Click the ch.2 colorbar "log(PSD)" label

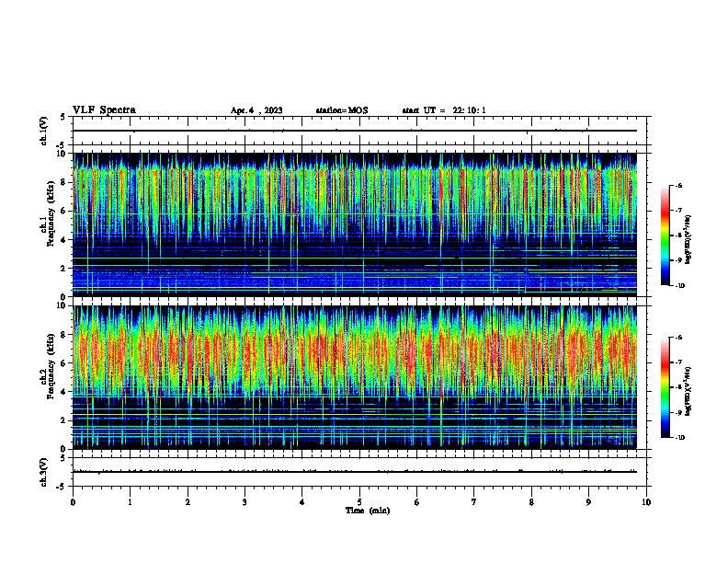point(688,392)
